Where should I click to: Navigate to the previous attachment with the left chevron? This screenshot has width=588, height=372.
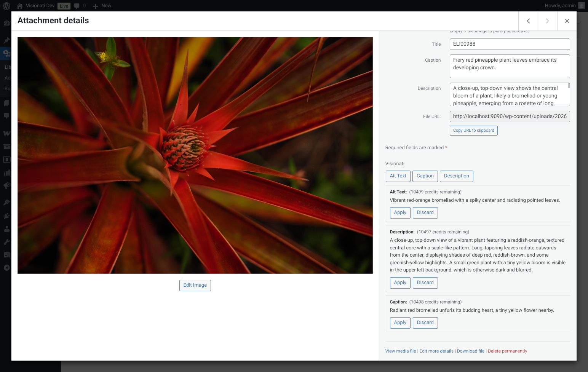click(x=528, y=21)
